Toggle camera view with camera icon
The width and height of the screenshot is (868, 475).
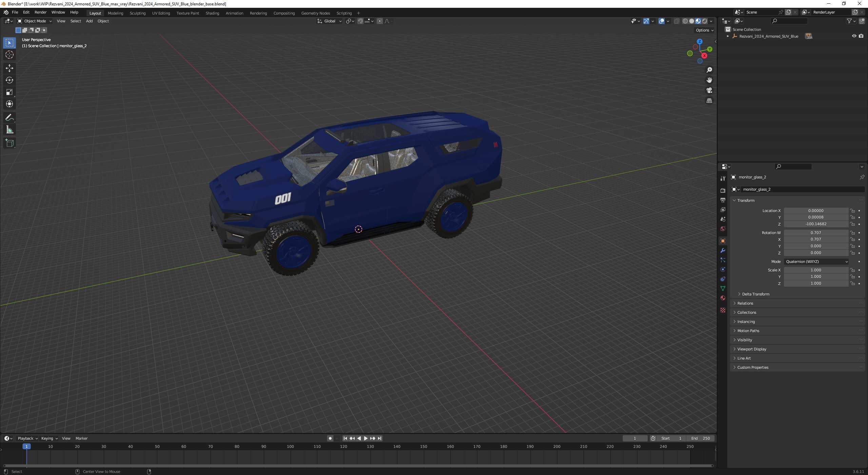[709, 90]
